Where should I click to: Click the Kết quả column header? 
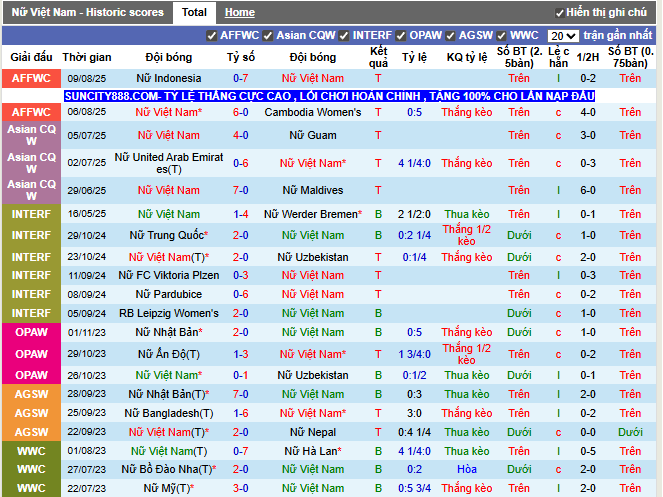[378, 57]
